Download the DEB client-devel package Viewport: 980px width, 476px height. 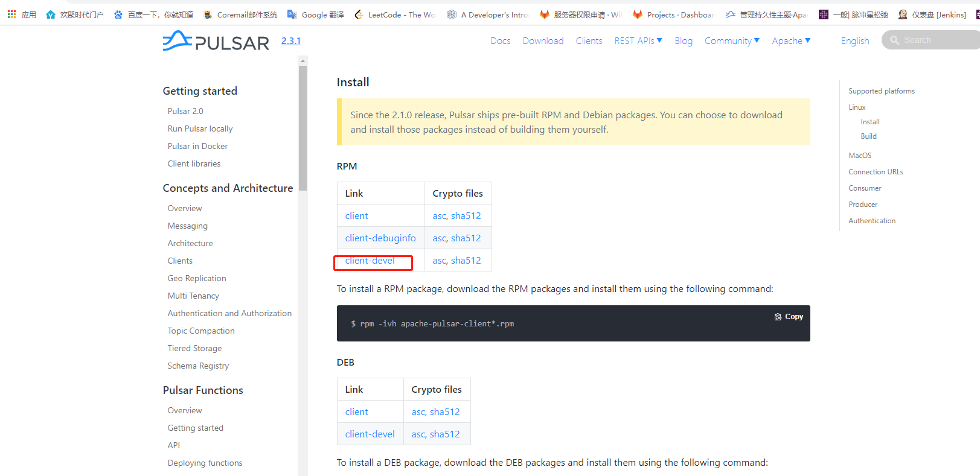click(370, 434)
